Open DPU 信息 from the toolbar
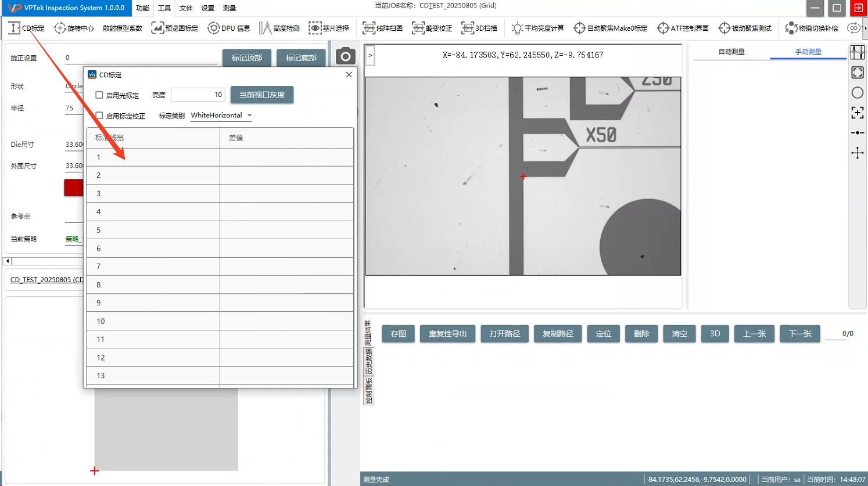 (229, 28)
